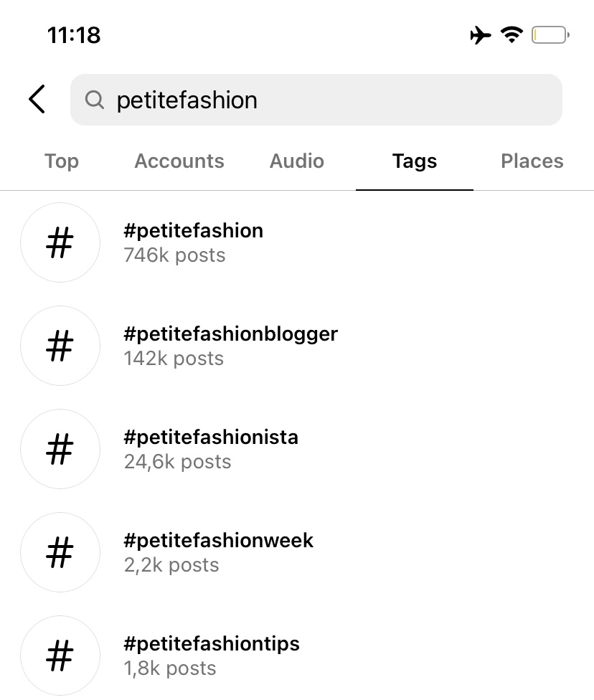Open #petitefashionblogger with 142k posts
This screenshot has height=700, width=594.
pyautogui.click(x=297, y=346)
